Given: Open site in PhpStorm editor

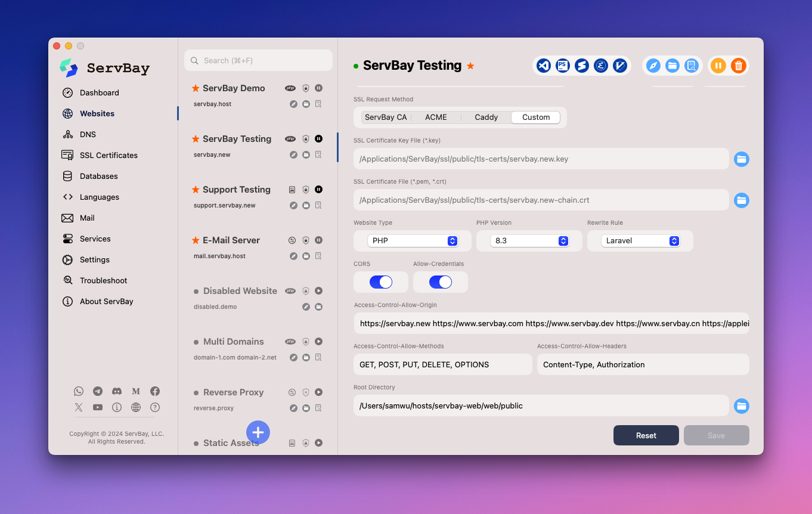Looking at the screenshot, I should (563, 66).
